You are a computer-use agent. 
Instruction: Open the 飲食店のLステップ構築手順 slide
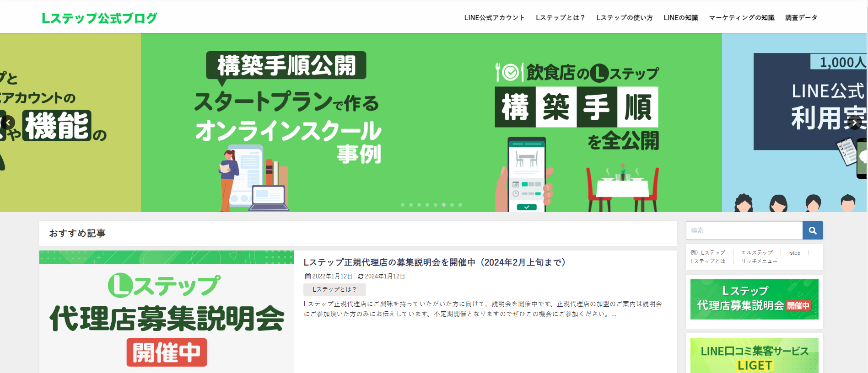point(577,123)
